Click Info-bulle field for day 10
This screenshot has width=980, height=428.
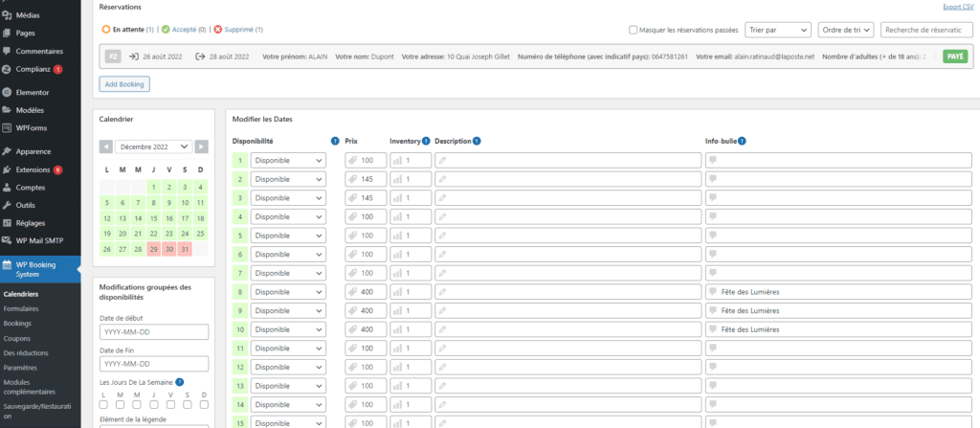(x=838, y=329)
